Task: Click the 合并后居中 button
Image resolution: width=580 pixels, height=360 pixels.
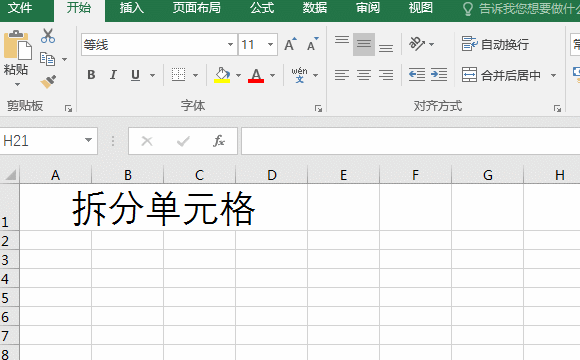Action: pyautogui.click(x=502, y=75)
